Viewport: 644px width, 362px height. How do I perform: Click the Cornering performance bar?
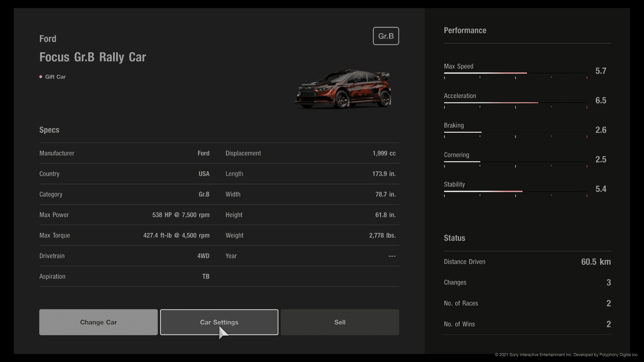516,162
